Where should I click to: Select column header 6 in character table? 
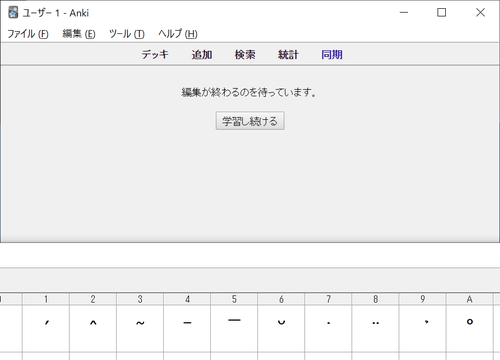tap(281, 299)
